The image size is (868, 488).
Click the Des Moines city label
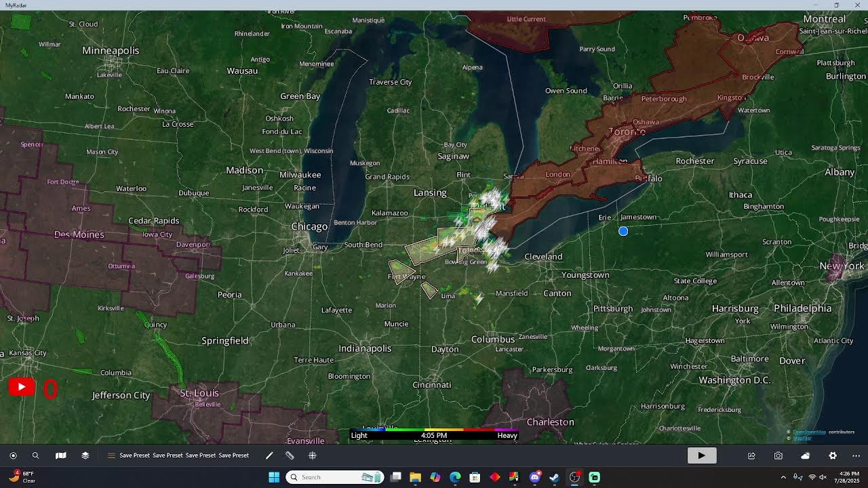[79, 235]
